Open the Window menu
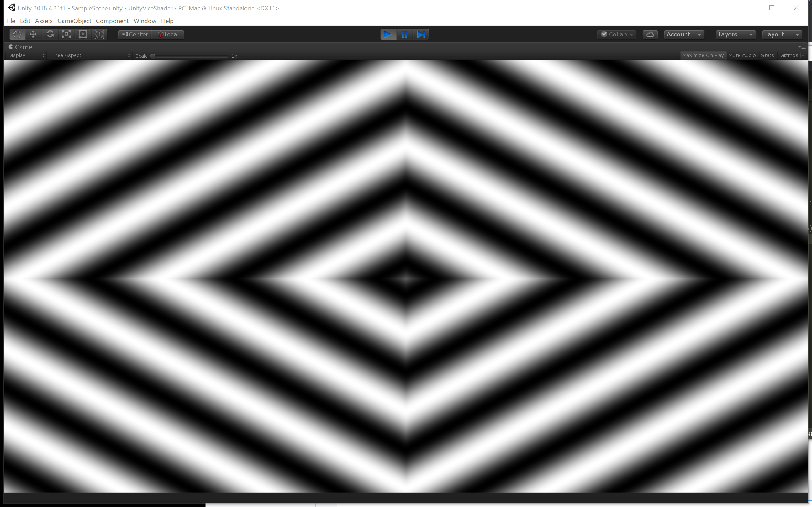The width and height of the screenshot is (812, 507). click(x=145, y=21)
